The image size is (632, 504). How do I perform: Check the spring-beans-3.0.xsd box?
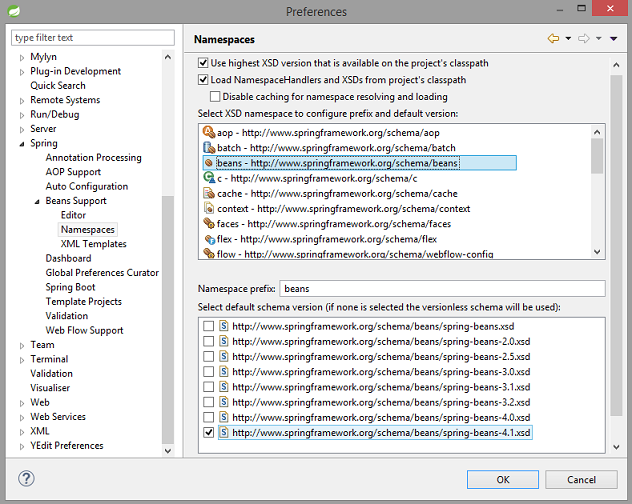208,371
